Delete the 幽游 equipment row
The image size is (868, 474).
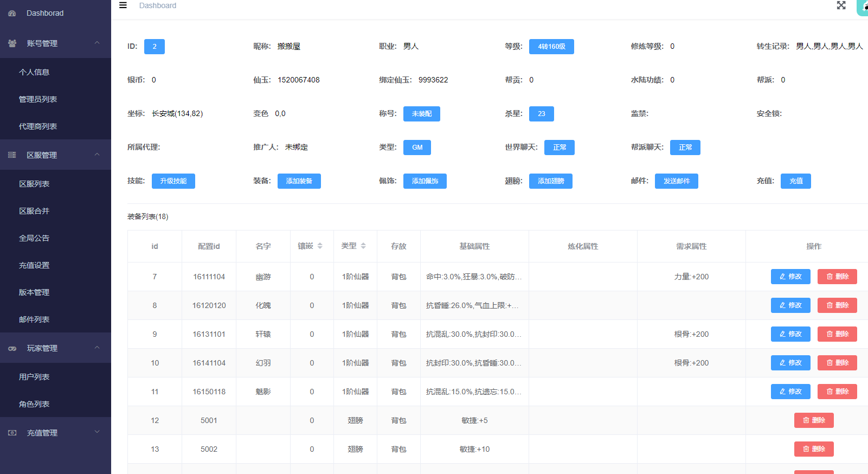[x=837, y=277]
